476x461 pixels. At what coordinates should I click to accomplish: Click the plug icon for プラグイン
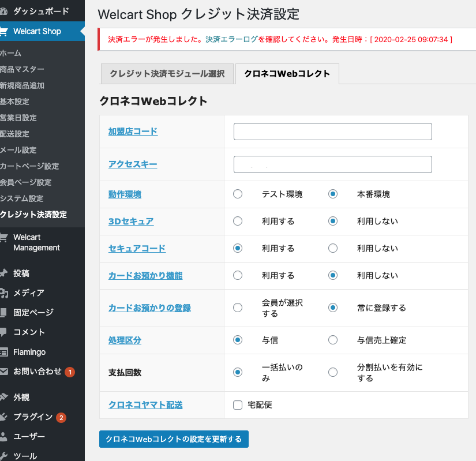coord(3,417)
